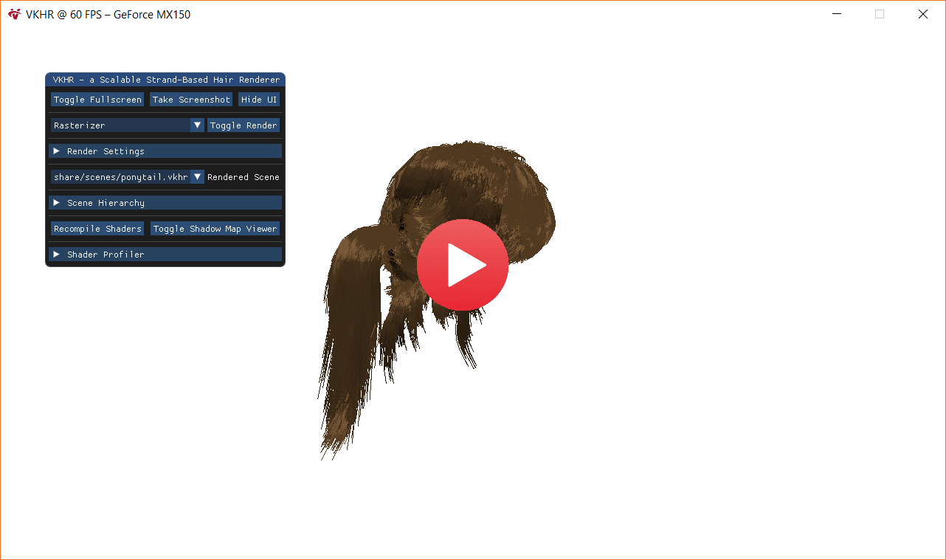Click the Toggle Fullscreen button
Screen dimensions: 946x560
coord(97,100)
